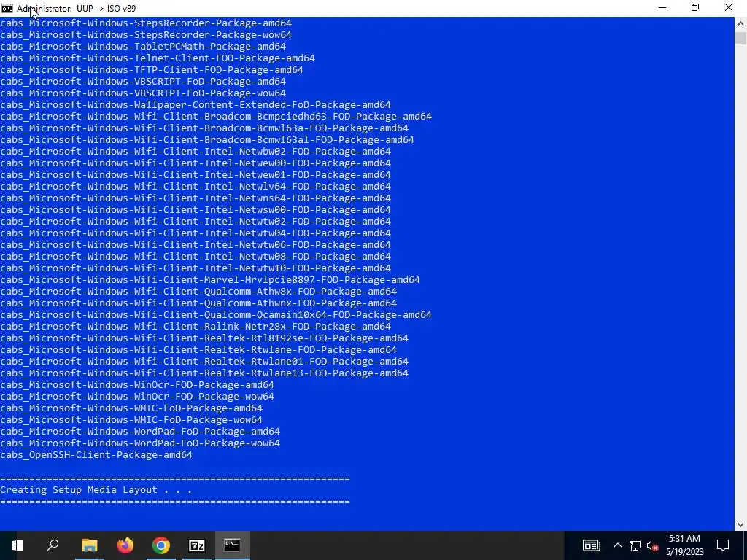Screen dimensions: 747x560
Task: Open 7-Zip from taskbar
Action: point(197,545)
